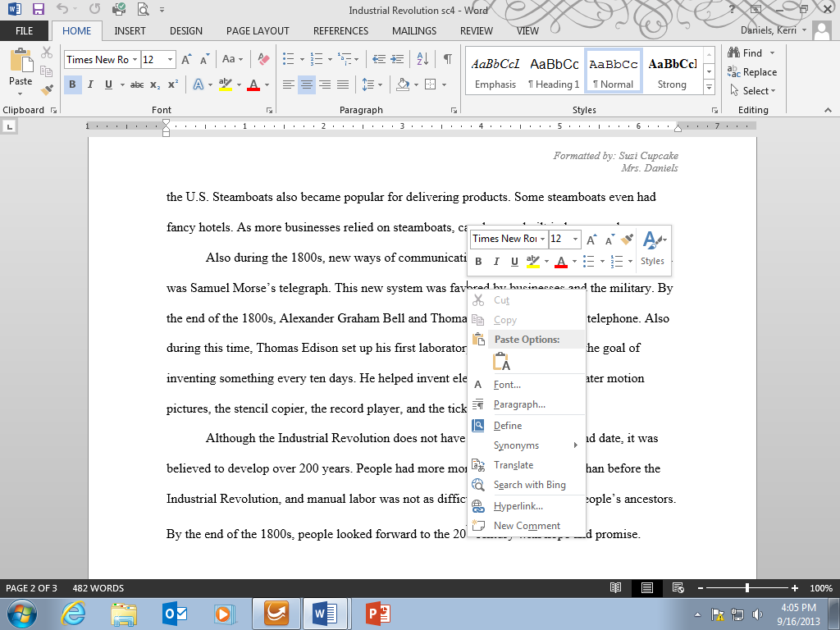The height and width of the screenshot is (630, 840).
Task: Open the Paste dropdown arrow
Action: [21, 94]
